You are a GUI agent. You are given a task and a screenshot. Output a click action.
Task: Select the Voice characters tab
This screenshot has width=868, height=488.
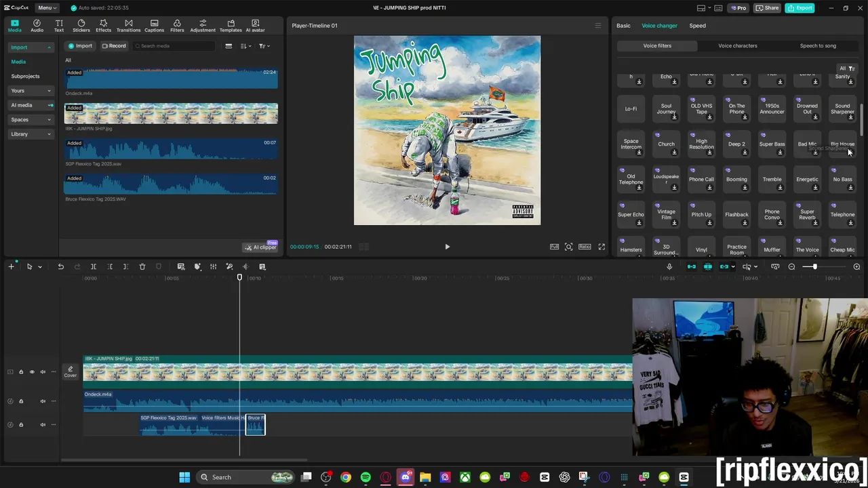[738, 45]
